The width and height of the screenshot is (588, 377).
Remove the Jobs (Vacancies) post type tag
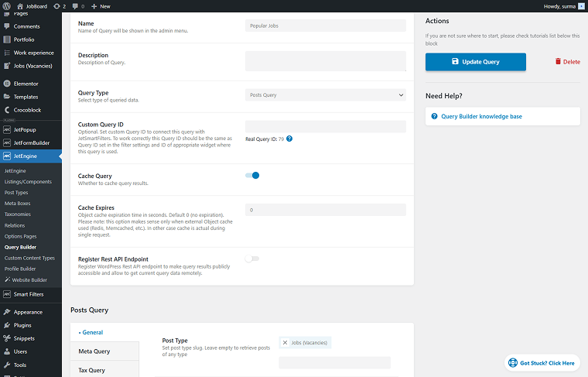click(x=285, y=342)
